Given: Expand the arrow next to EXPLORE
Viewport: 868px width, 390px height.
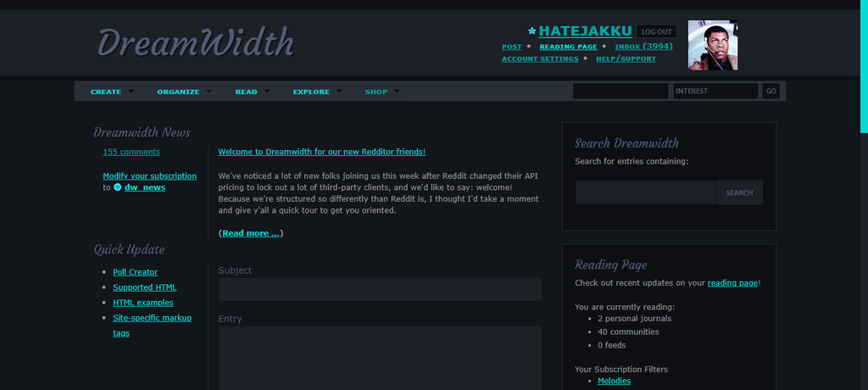Looking at the screenshot, I should [x=339, y=92].
